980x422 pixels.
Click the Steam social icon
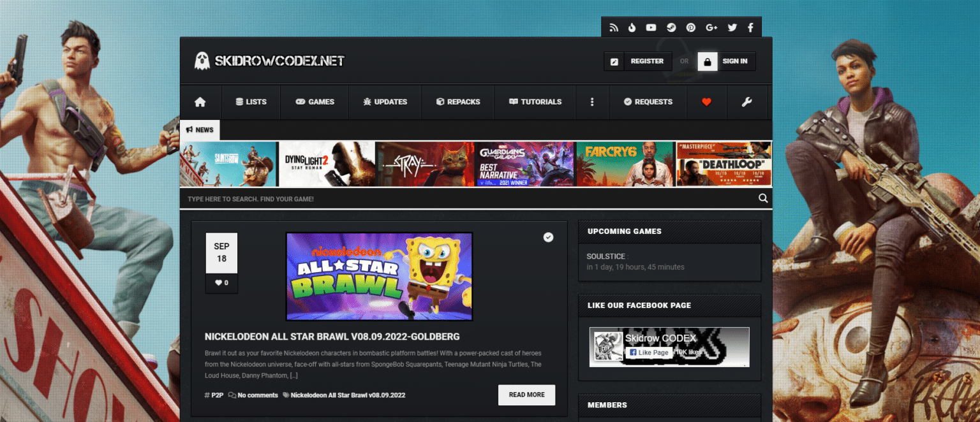(x=671, y=27)
